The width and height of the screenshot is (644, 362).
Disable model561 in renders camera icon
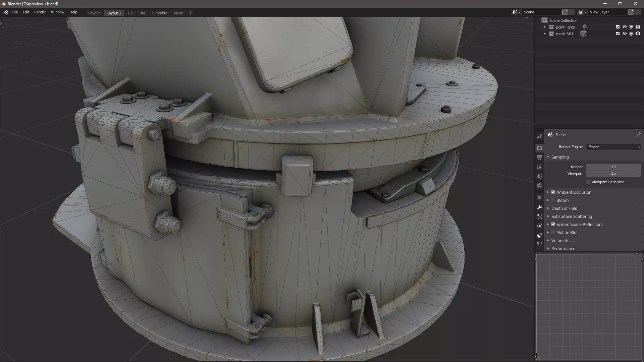(x=638, y=34)
